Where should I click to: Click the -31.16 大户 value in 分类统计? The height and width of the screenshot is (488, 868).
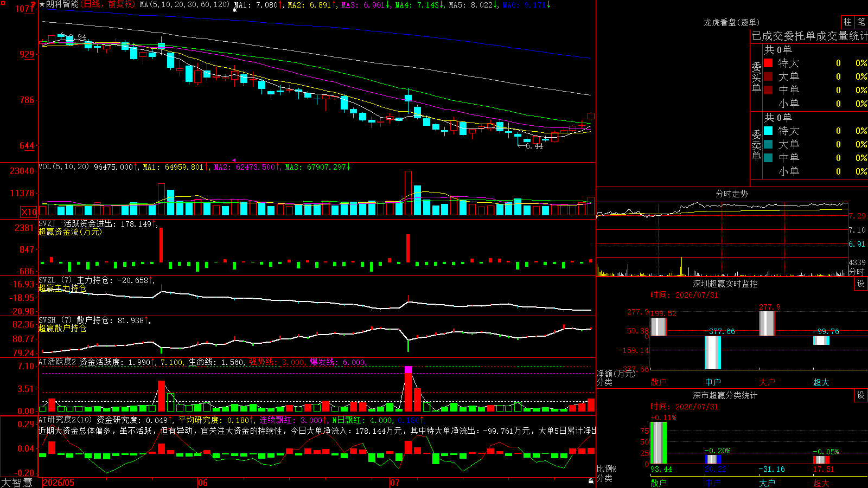(771, 469)
